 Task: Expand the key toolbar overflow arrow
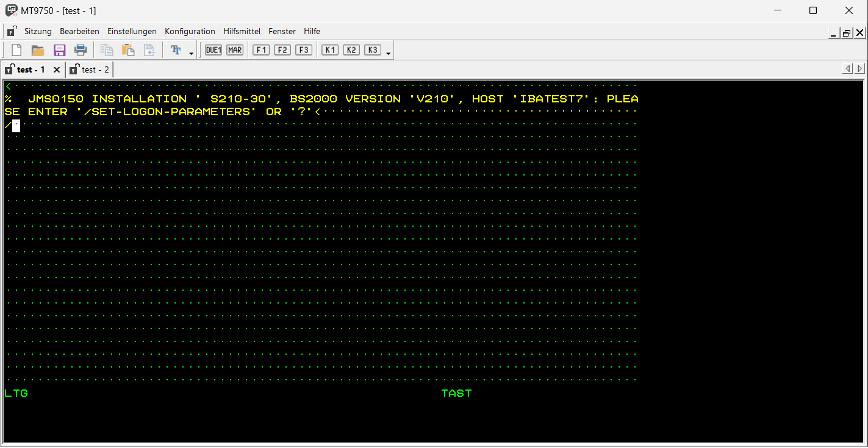click(x=389, y=53)
